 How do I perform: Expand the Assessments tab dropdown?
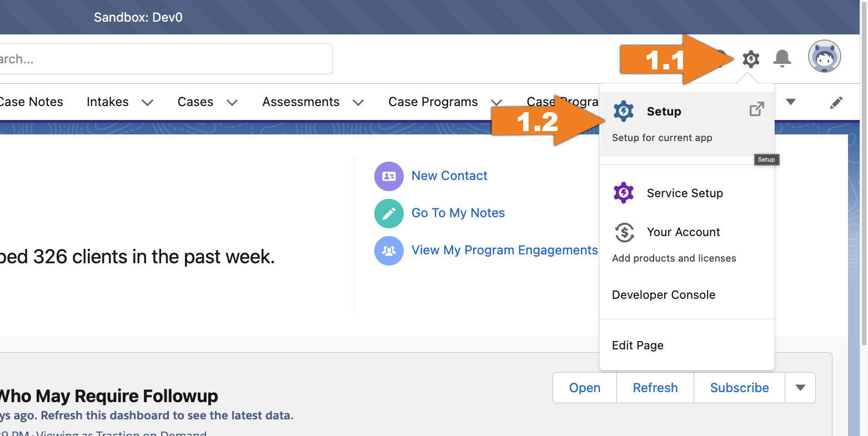point(359,102)
